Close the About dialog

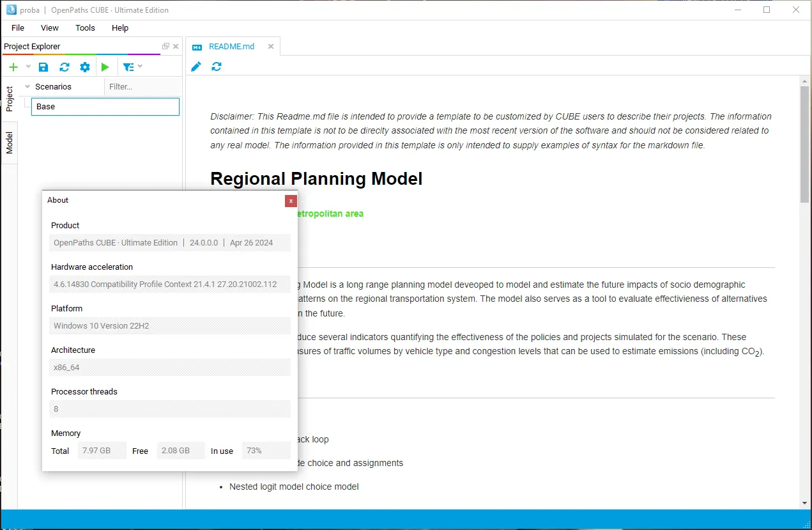[x=291, y=201]
